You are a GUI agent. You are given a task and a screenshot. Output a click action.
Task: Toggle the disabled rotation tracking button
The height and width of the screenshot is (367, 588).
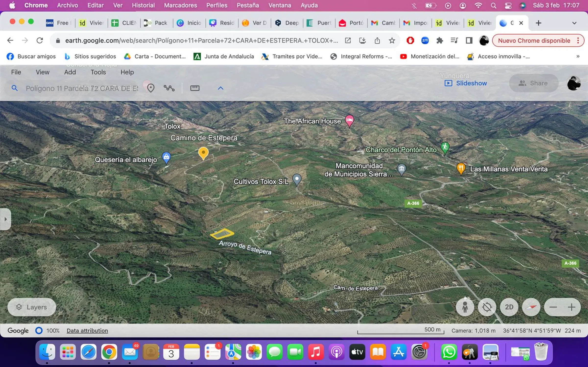point(487,307)
